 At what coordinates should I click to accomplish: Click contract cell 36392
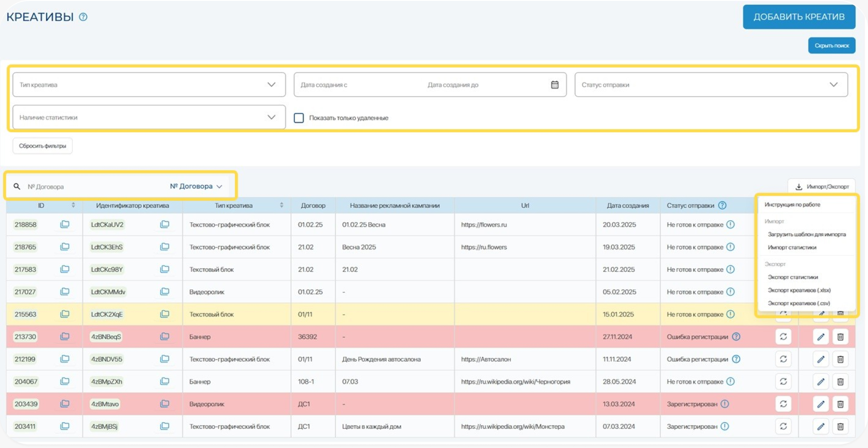click(x=307, y=337)
